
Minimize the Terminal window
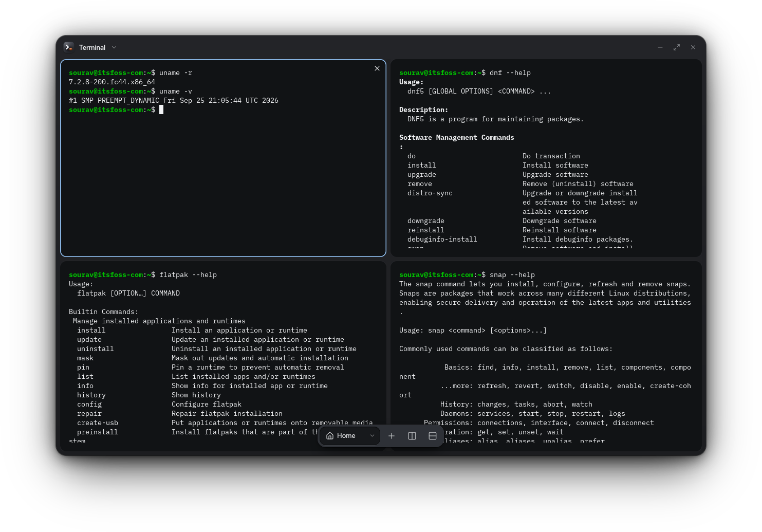pyautogui.click(x=660, y=47)
